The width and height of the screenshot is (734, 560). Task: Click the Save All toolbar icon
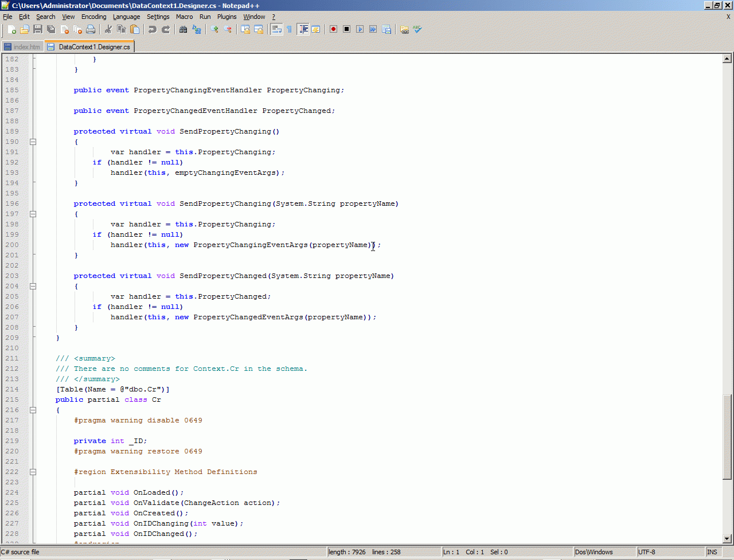coord(51,29)
